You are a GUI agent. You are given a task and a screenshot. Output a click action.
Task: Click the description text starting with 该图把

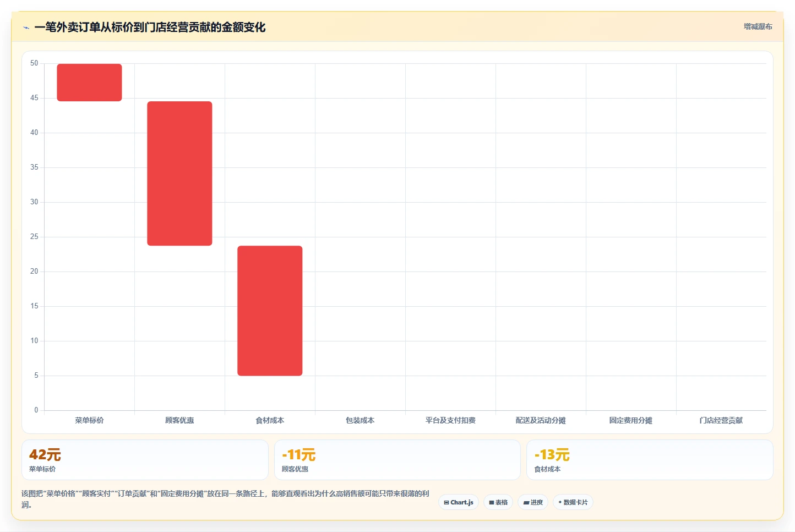pyautogui.click(x=225, y=499)
